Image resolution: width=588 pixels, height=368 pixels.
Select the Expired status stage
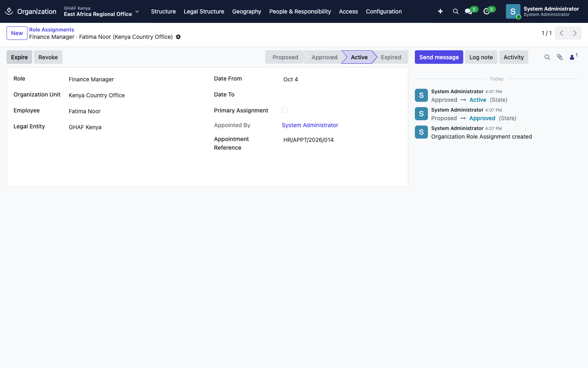point(391,57)
